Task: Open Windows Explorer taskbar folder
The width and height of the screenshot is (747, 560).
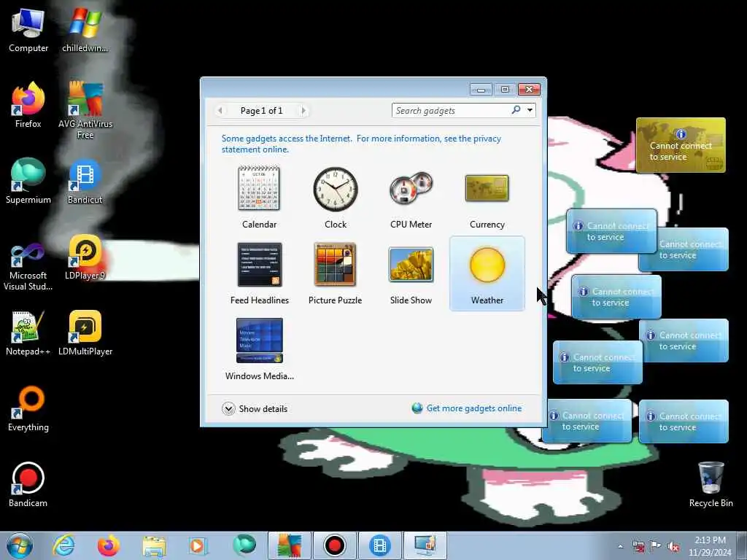Action: coord(154,545)
